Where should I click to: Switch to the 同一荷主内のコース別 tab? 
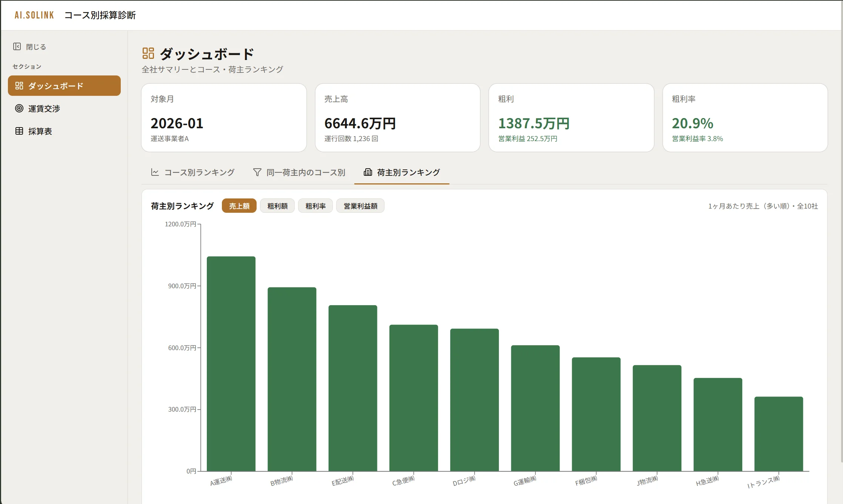coord(299,172)
